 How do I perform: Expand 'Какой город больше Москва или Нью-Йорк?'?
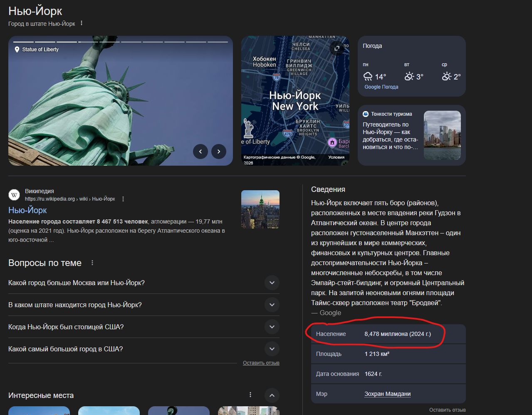[x=144, y=283]
